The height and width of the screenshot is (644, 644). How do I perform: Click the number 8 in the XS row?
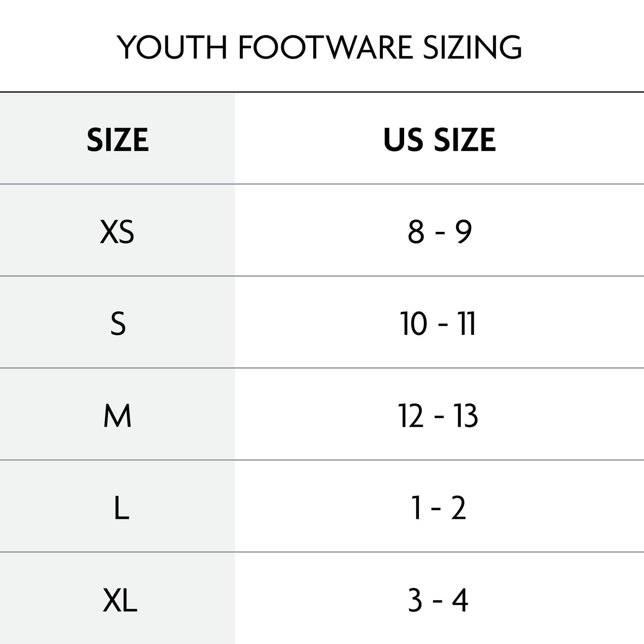click(416, 232)
